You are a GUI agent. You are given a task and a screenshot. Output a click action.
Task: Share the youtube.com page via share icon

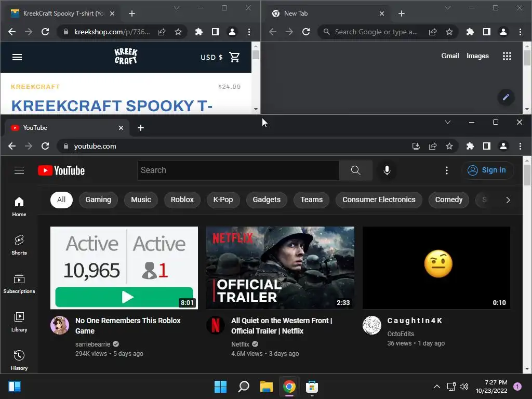click(433, 146)
